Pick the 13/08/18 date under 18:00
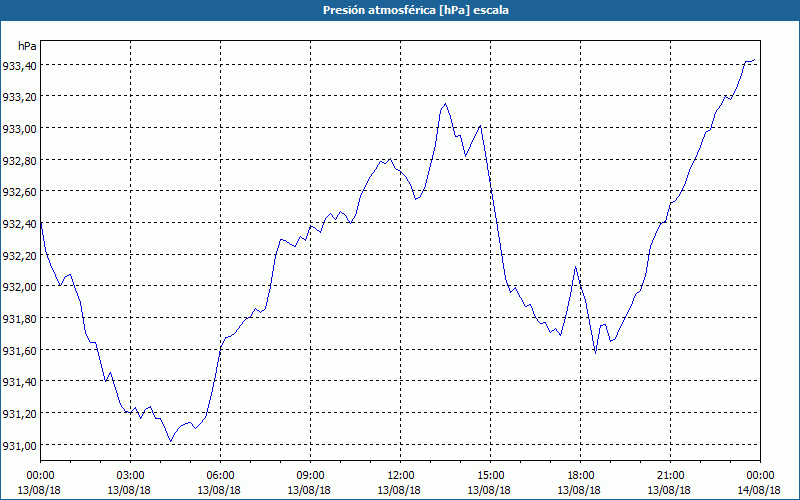 tap(580, 490)
